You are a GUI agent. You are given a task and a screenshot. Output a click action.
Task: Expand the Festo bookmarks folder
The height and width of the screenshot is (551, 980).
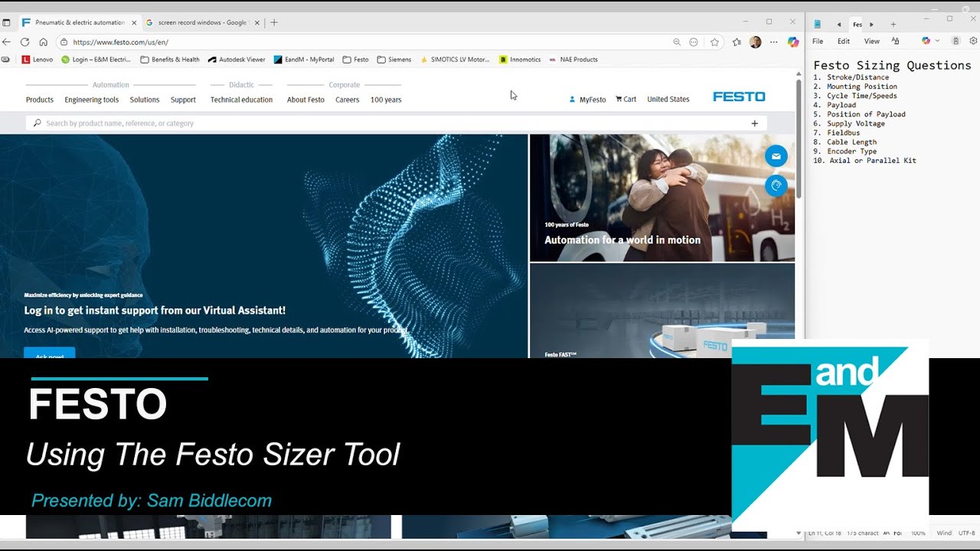[x=355, y=60]
